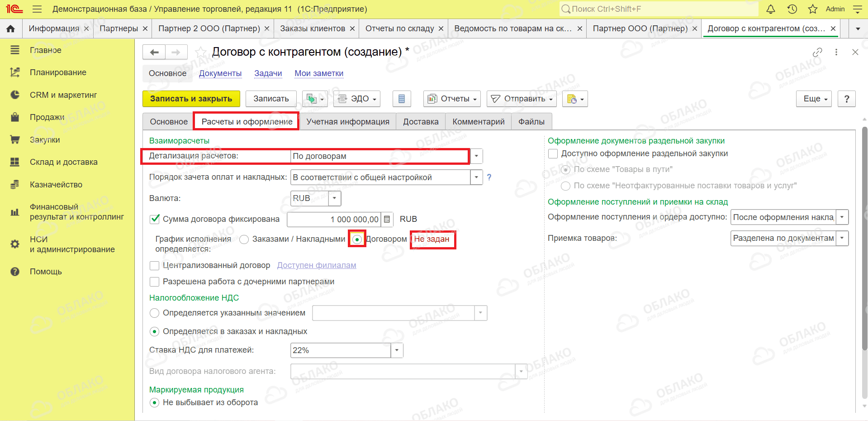This screenshot has height=421, width=868.
Task: Open Продажи section in sidebar
Action: (47, 117)
